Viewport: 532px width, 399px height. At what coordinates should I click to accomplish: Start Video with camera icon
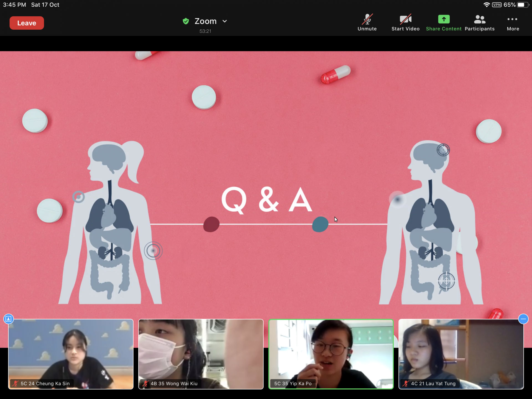tap(405, 23)
